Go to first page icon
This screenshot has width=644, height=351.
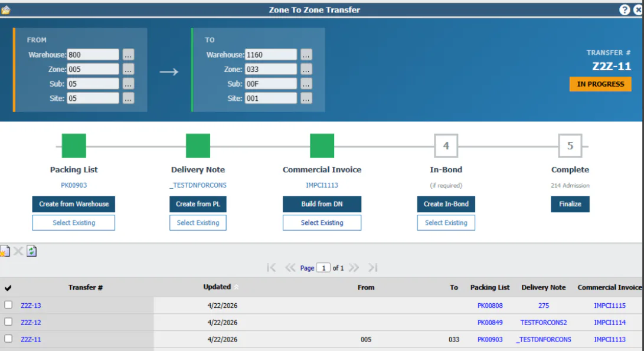(271, 268)
